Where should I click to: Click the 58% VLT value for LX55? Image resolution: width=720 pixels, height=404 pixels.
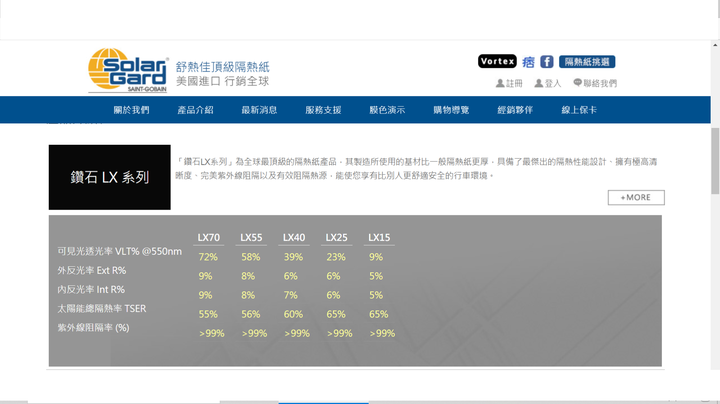(x=251, y=257)
